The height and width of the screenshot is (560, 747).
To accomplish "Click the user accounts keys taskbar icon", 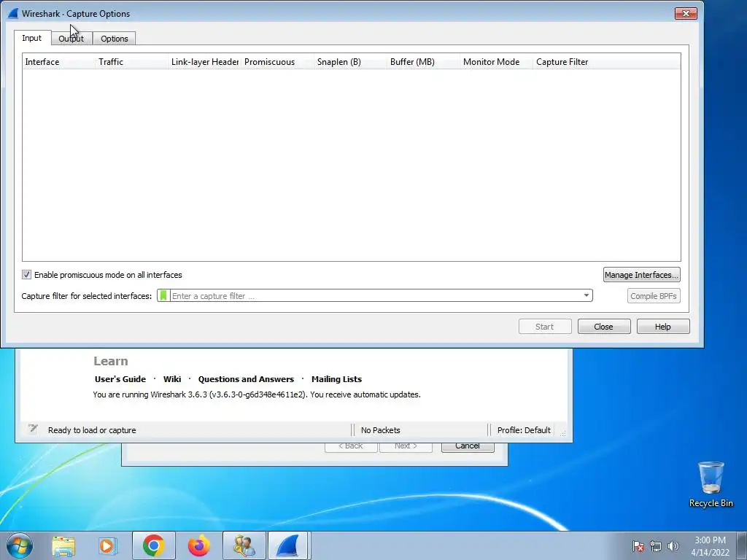I will coord(244,545).
